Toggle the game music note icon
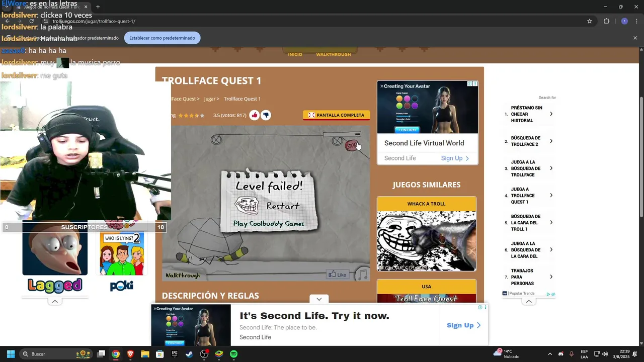644x362 pixels. pos(362,275)
